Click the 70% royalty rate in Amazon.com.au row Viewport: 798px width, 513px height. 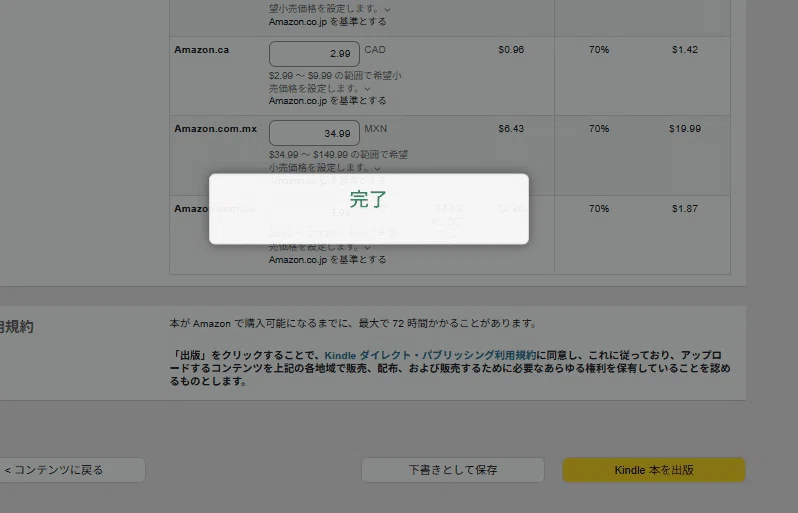pyautogui.click(x=599, y=209)
